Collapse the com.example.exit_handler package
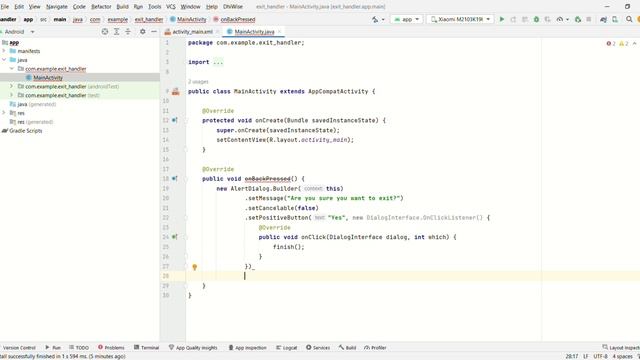 [x=12, y=69]
